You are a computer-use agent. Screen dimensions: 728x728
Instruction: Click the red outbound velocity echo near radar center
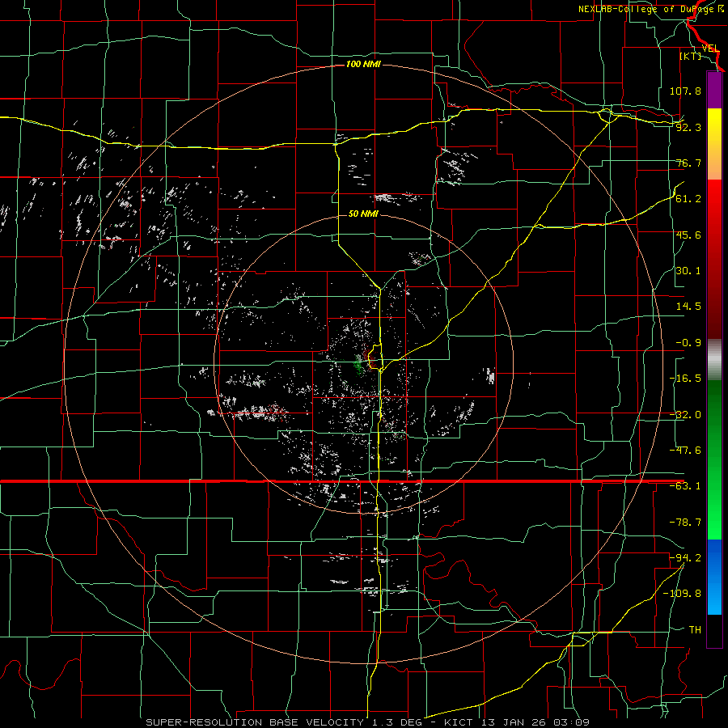(x=371, y=358)
